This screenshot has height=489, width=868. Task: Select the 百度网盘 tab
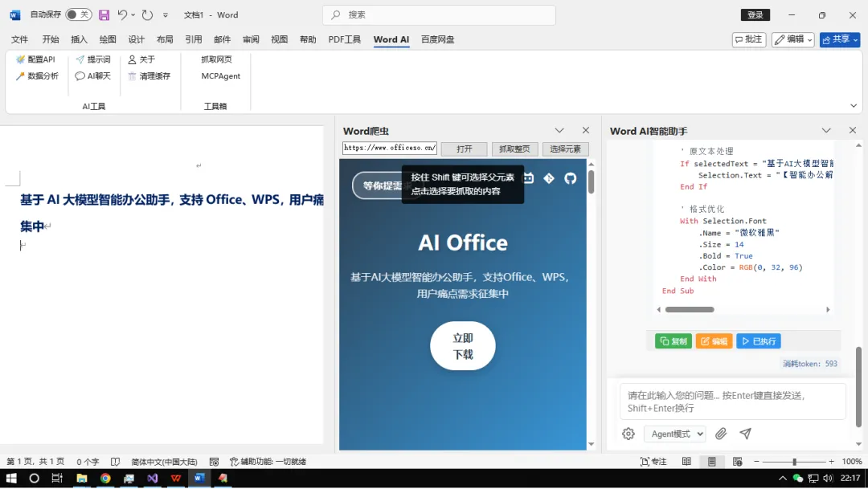point(437,39)
